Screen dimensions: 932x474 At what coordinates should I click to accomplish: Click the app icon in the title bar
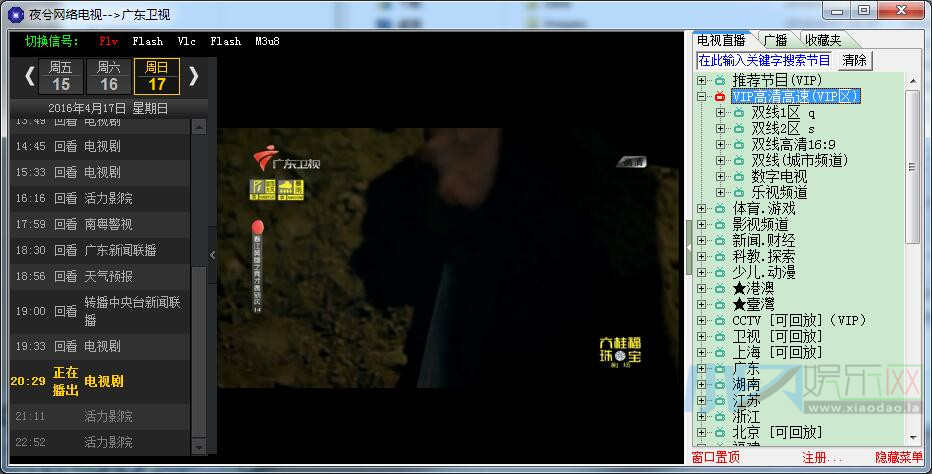click(x=15, y=14)
